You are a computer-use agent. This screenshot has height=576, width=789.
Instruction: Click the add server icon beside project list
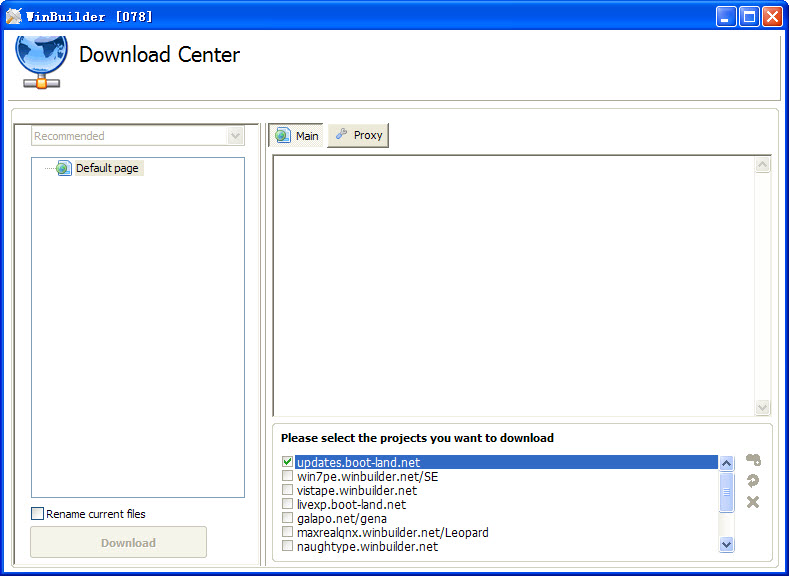click(753, 460)
